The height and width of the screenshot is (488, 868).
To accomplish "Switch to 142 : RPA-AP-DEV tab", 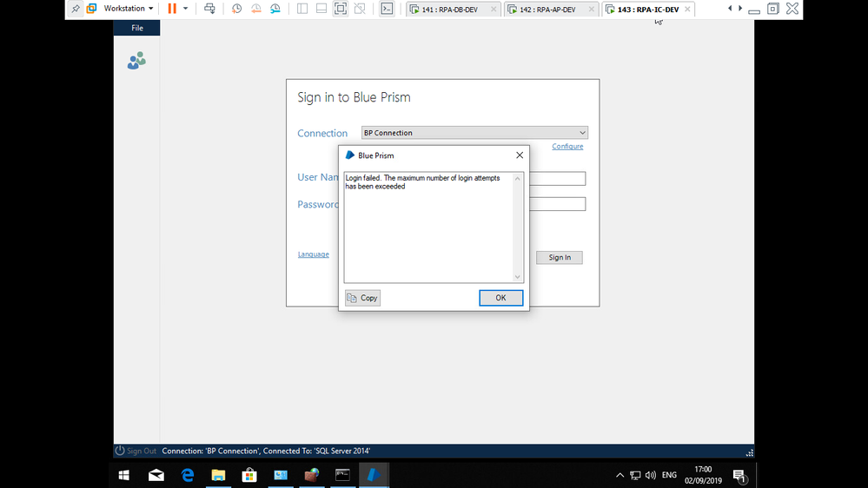I will click(x=547, y=10).
